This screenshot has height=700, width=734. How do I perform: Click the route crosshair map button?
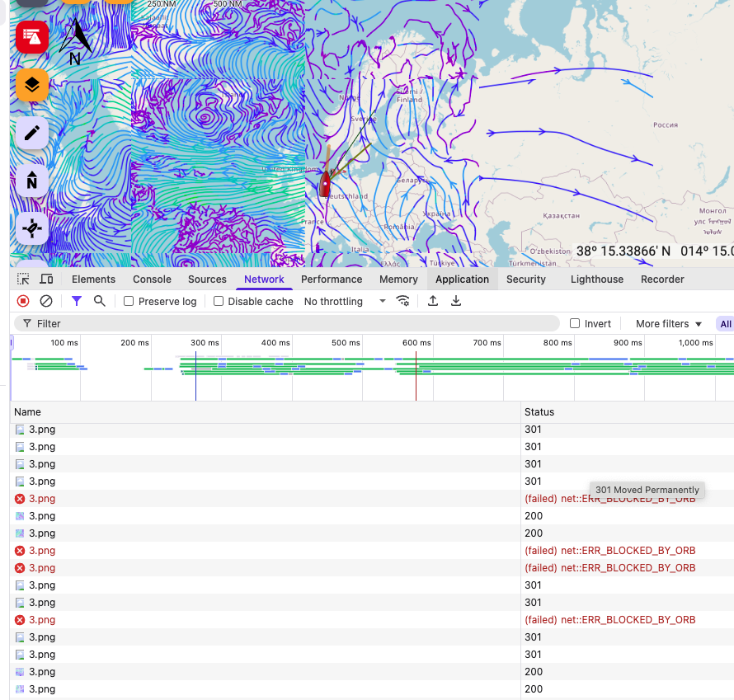[32, 228]
